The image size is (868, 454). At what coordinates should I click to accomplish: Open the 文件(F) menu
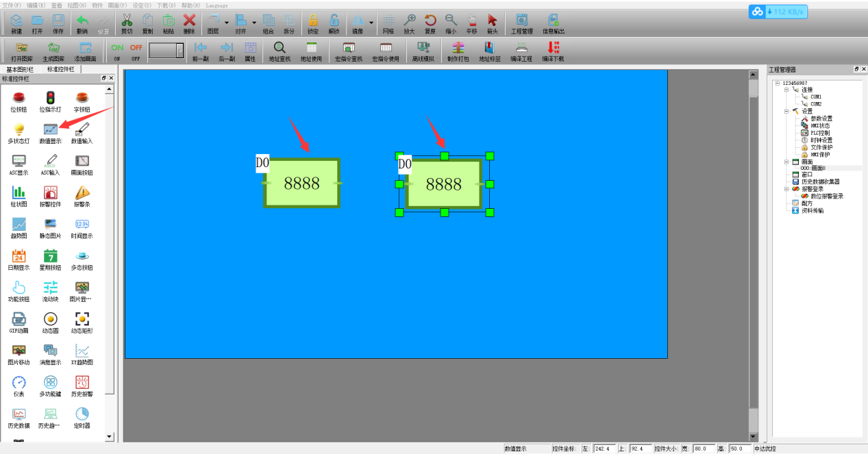pos(12,5)
